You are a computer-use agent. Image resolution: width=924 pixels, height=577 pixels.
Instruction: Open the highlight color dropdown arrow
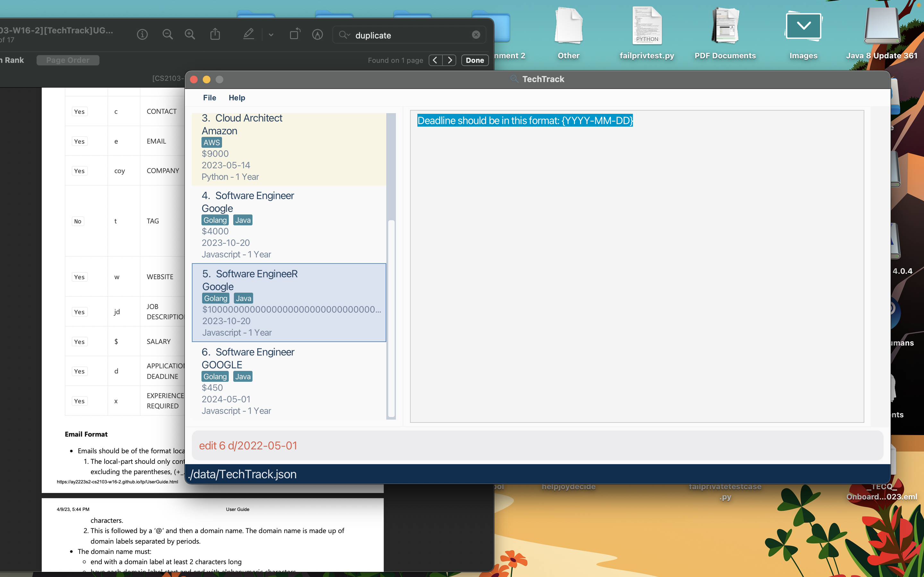tap(271, 35)
